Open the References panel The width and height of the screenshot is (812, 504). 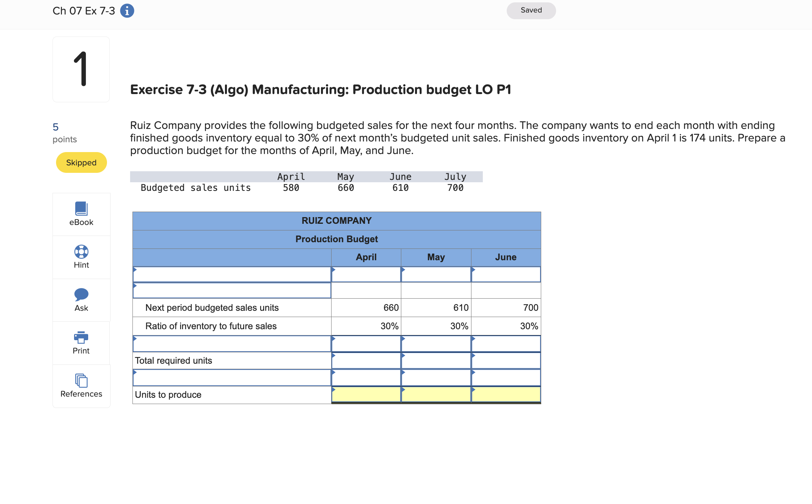pos(81,386)
